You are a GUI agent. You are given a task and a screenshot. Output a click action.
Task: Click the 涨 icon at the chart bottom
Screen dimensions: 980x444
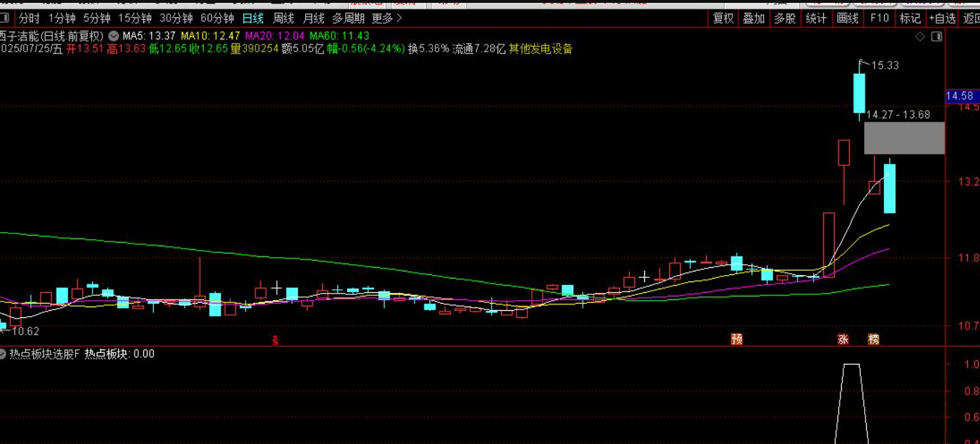click(843, 337)
